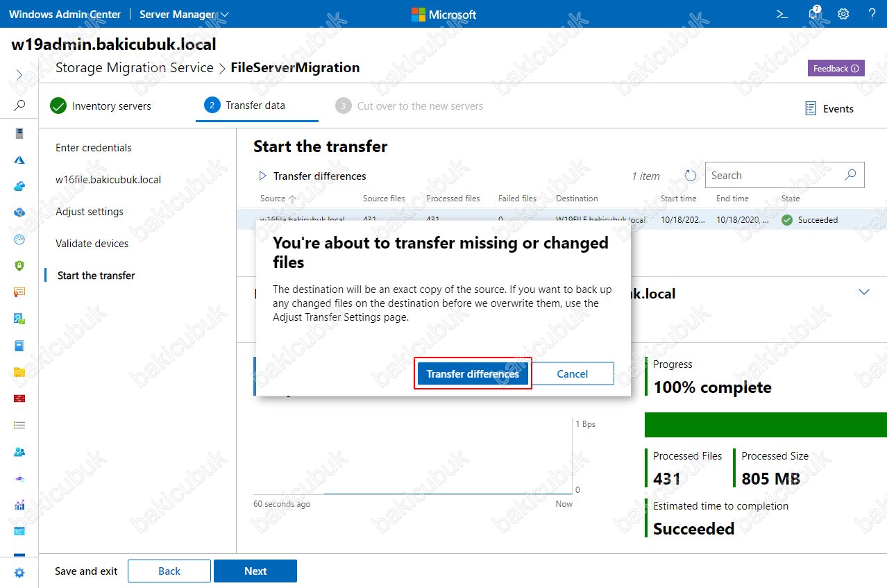Open Adjust settings page
Screen dimensions: 887x588
(90, 212)
